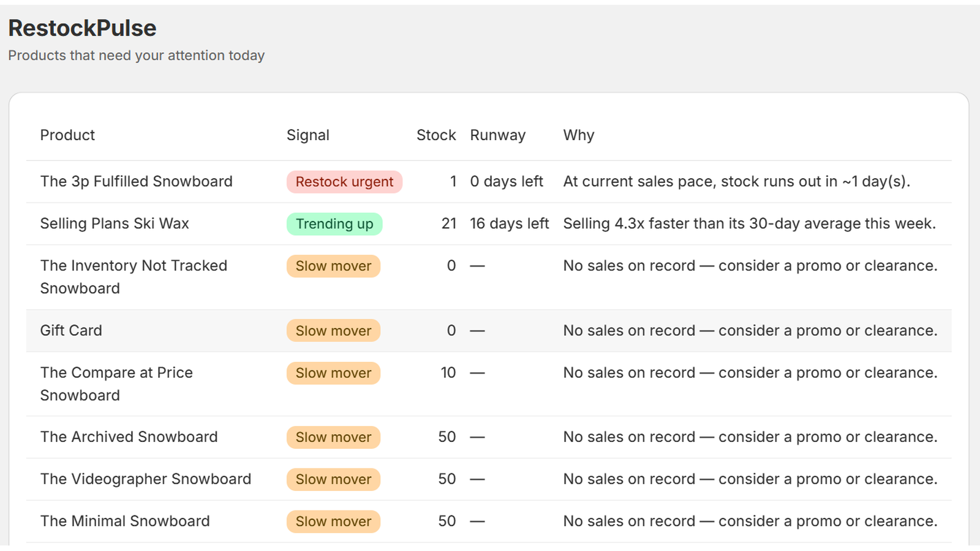Click 'At current sales pace' explanation text
The width and height of the screenshot is (980, 551).
737,182
